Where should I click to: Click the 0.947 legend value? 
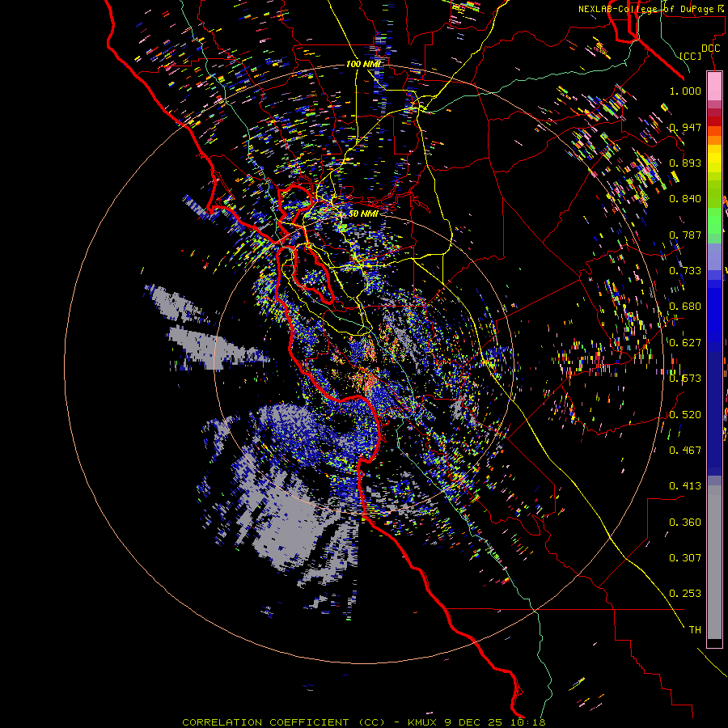pyautogui.click(x=685, y=127)
